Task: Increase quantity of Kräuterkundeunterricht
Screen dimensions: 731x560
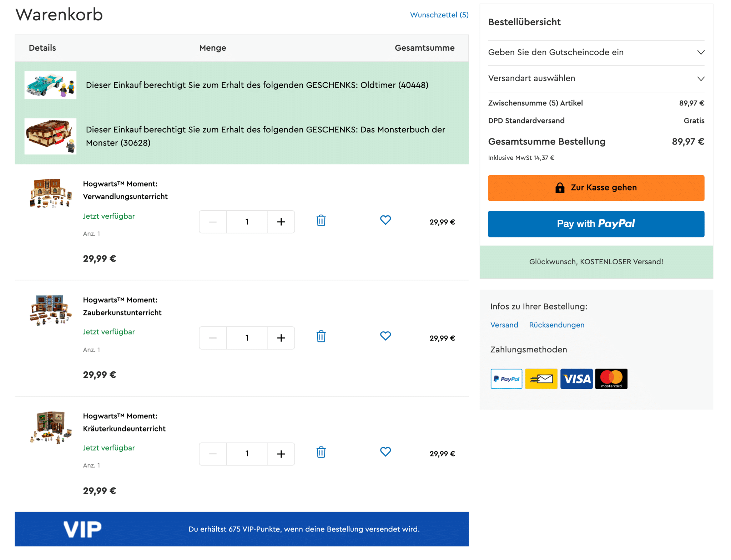Action: click(x=281, y=454)
